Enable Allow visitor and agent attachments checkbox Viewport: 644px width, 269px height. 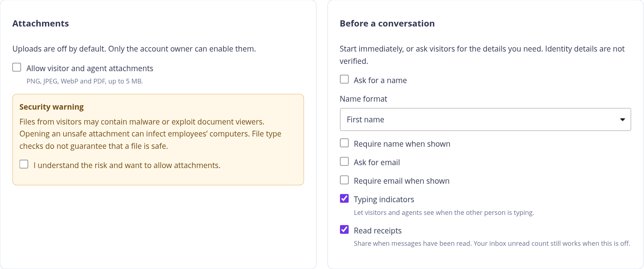coord(17,67)
